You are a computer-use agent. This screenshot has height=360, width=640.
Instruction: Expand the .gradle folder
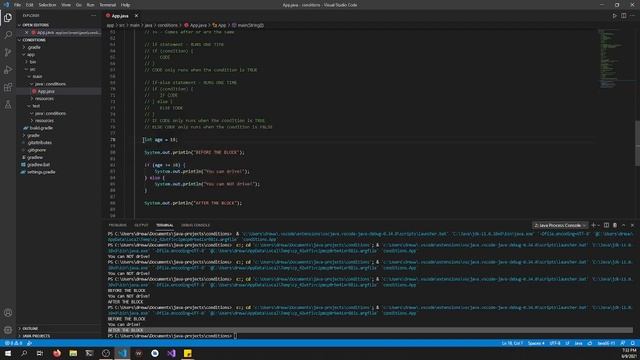point(24,47)
